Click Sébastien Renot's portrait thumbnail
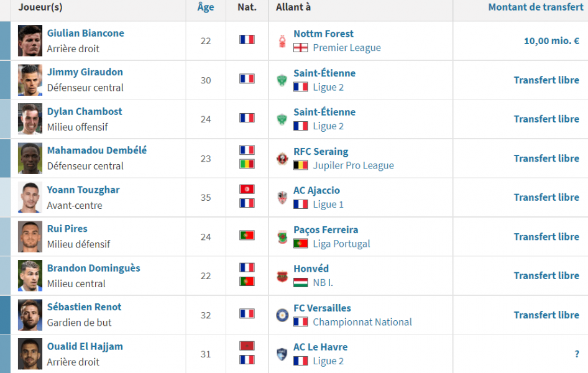The height and width of the screenshot is (373, 588). pyautogui.click(x=30, y=315)
